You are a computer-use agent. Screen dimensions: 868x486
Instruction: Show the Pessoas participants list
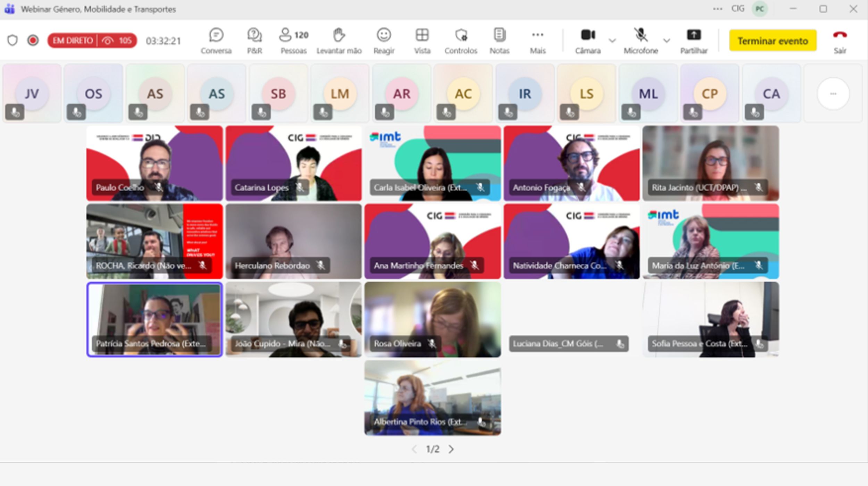293,41
